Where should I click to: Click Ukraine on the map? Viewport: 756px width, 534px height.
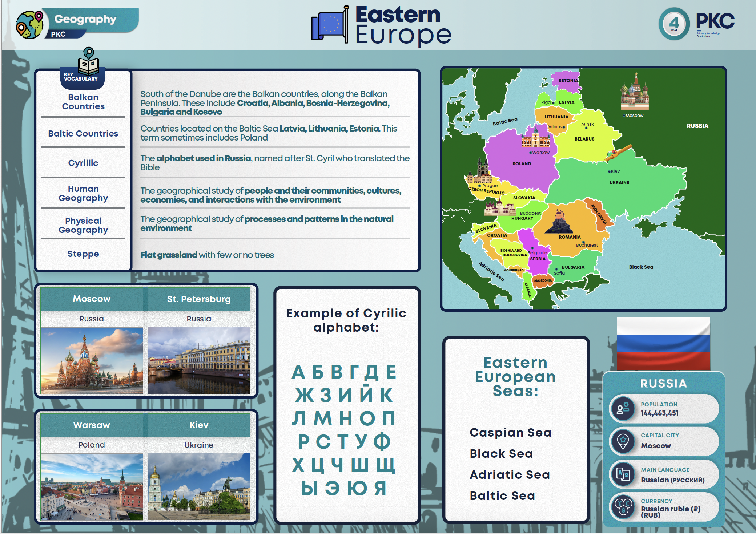[x=619, y=183]
